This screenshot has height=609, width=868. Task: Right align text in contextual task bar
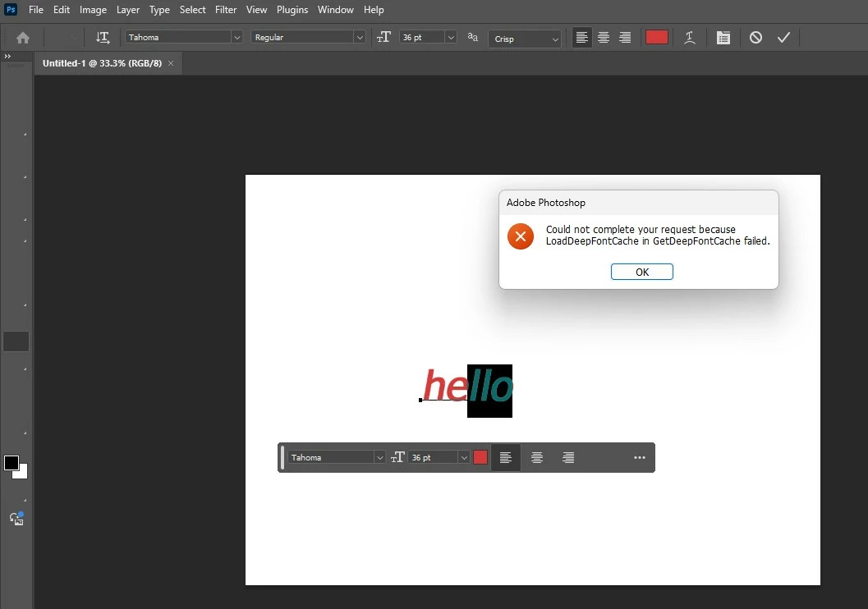[x=568, y=457]
